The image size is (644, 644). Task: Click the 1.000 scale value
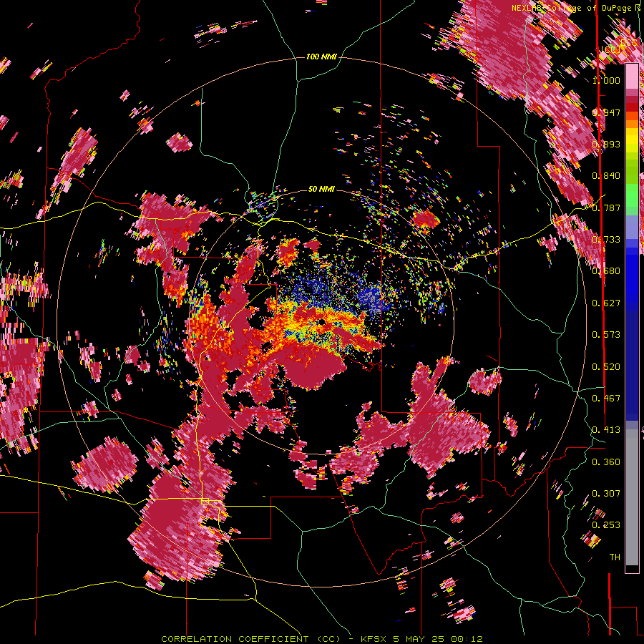click(x=606, y=81)
